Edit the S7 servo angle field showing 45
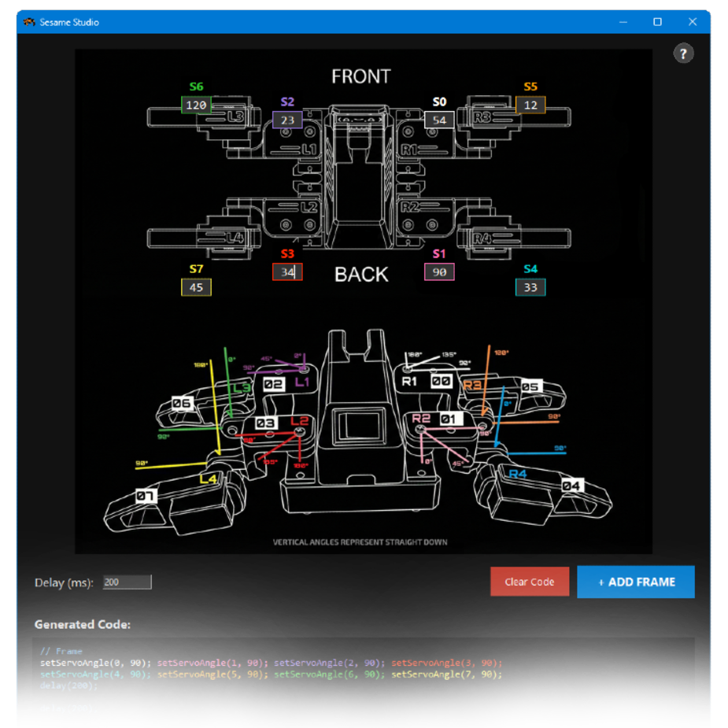728x728 pixels. [196, 287]
